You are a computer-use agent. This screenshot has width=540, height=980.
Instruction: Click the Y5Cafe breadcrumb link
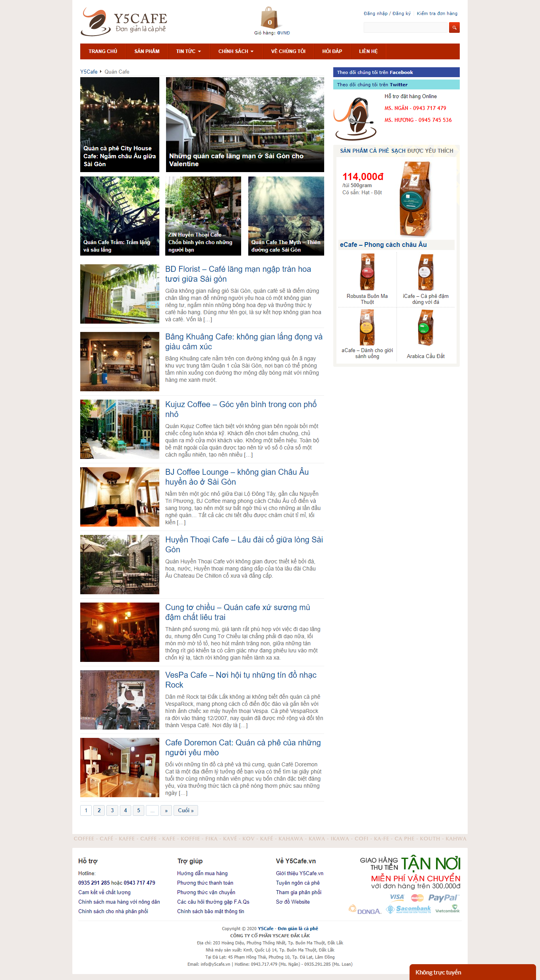tap(89, 72)
